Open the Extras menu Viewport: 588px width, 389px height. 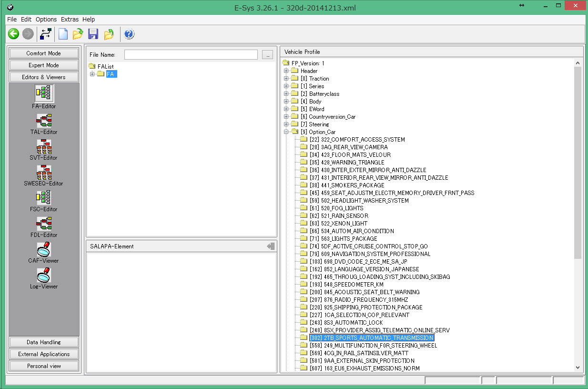click(70, 20)
